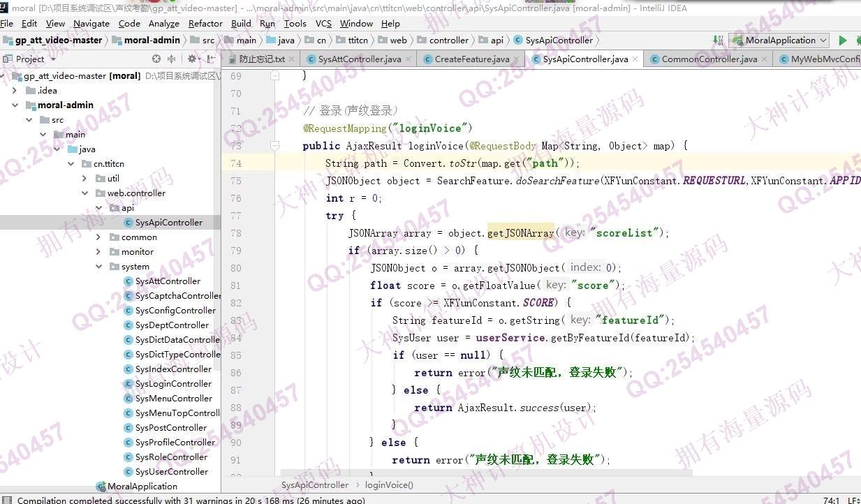Click the fold toggle at line 73 gutter
The height and width of the screenshot is (504, 861).
275,146
